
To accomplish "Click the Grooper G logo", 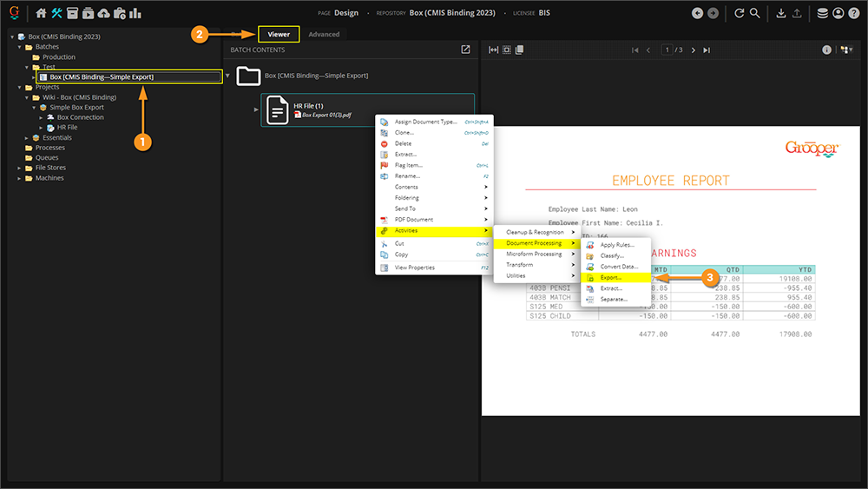I will click(15, 12).
